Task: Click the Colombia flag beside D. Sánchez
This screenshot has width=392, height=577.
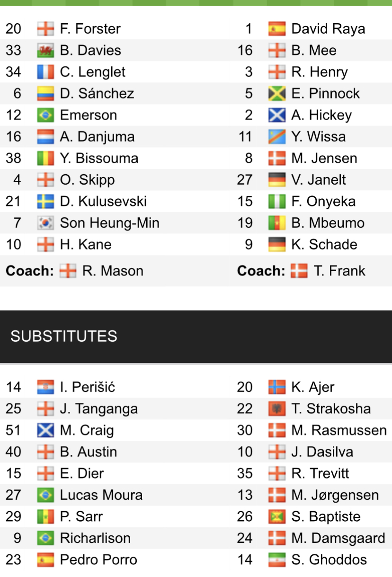Action: pyautogui.click(x=45, y=94)
